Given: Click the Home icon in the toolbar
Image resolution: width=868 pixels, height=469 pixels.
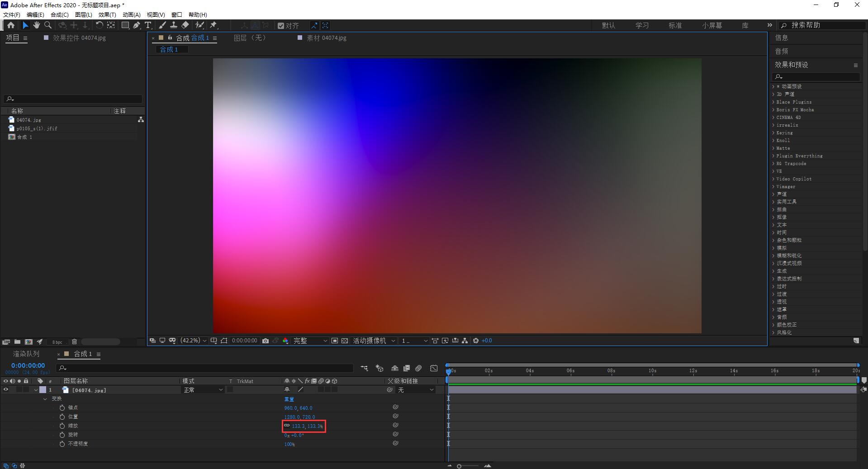Looking at the screenshot, I should (11, 25).
